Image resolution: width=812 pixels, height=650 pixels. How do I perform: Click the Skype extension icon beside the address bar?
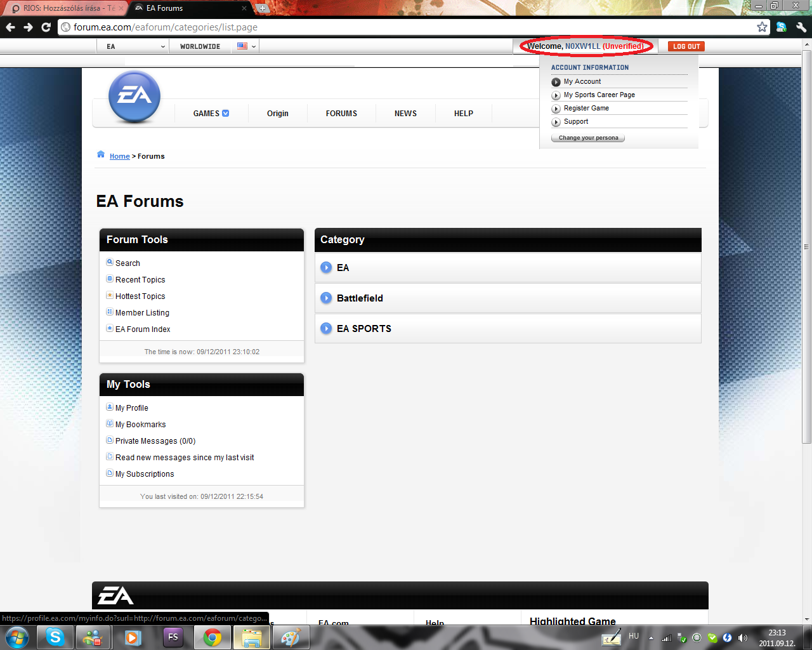point(782,27)
